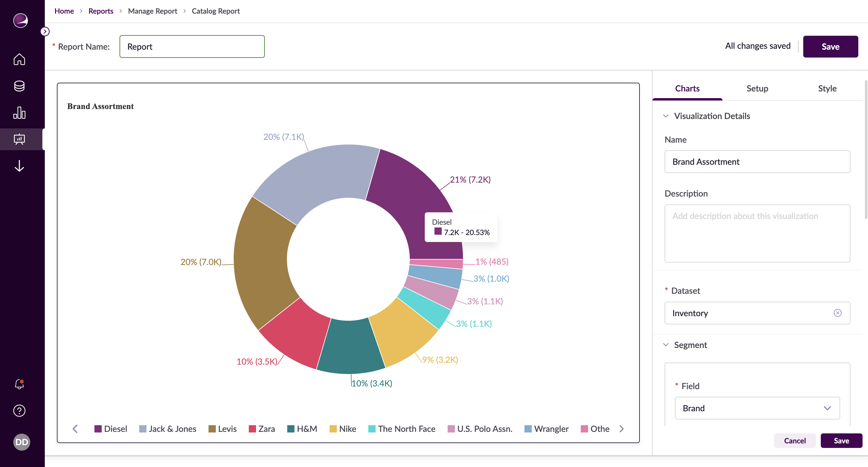Screen dimensions: 868x467
Task: Collapse the Segment section
Action: pos(666,345)
